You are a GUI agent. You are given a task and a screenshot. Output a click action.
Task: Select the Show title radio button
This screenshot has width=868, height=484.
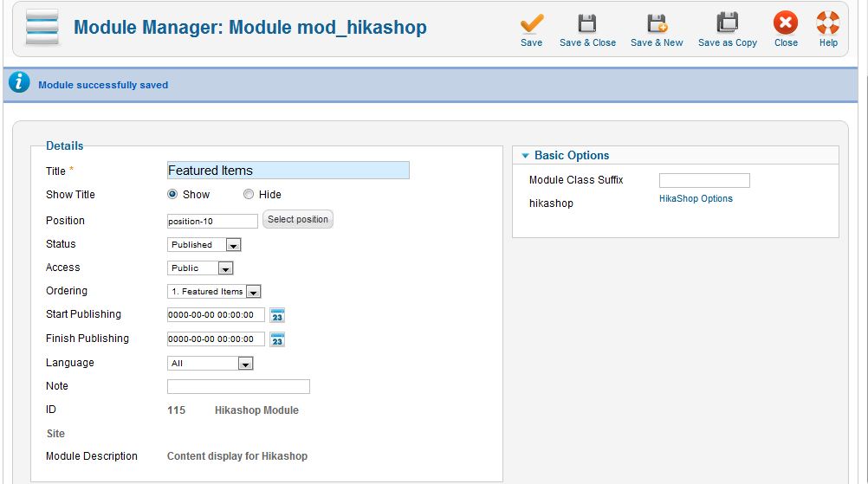[x=172, y=194]
